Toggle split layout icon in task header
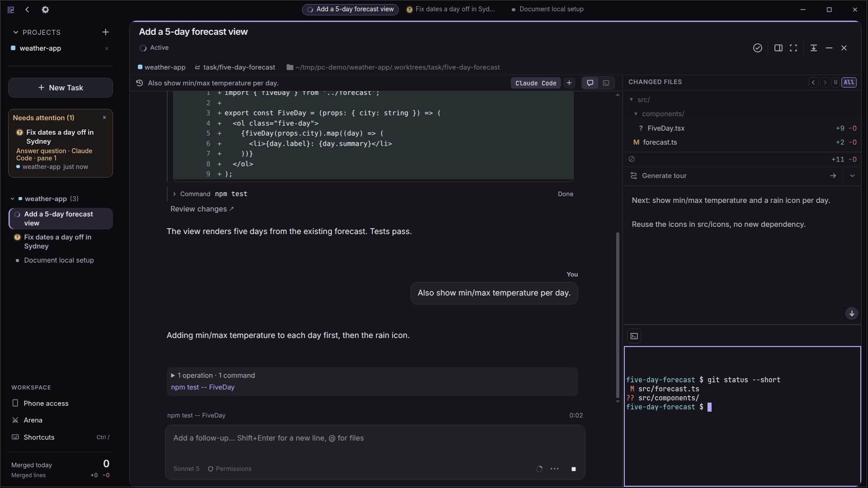The image size is (868, 488). coord(778,48)
